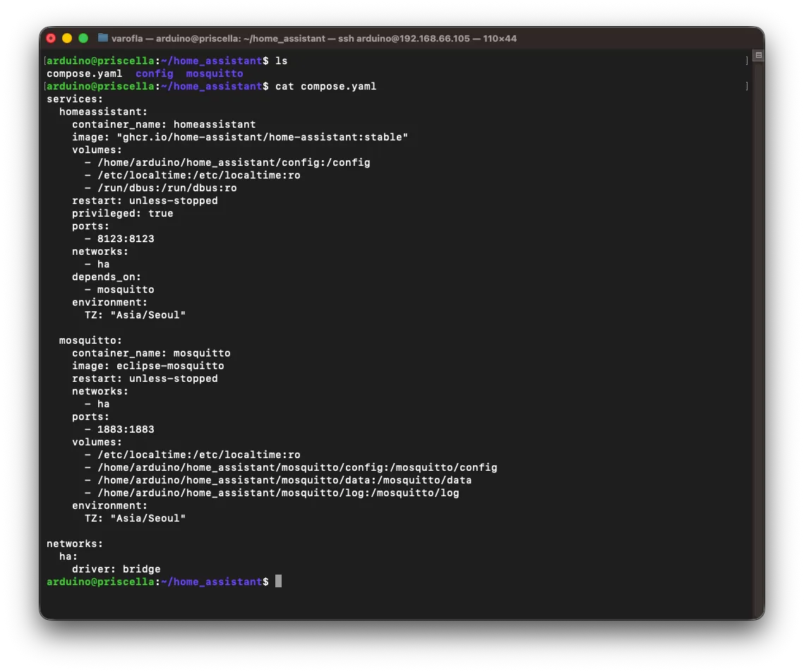Click the terminal cursor at final prompt

(x=278, y=581)
